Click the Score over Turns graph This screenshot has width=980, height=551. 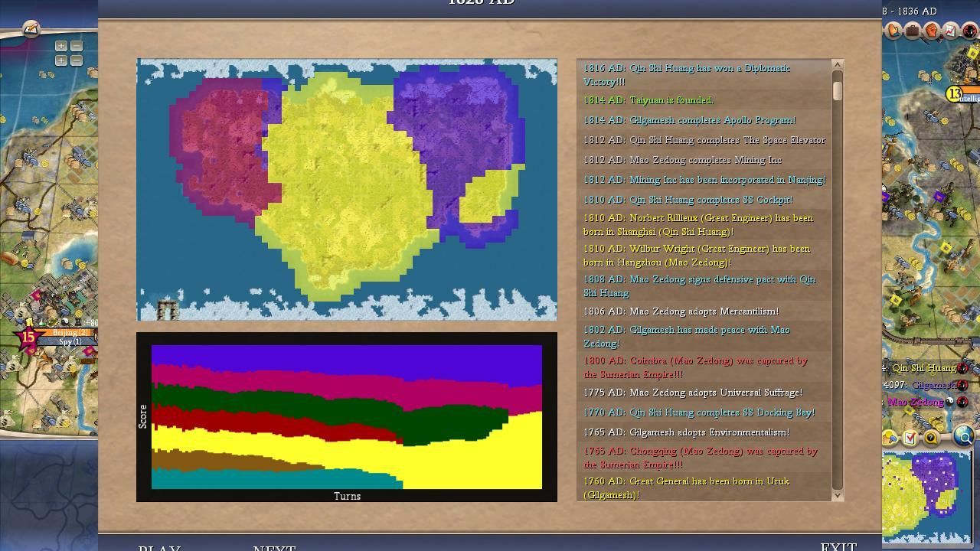(347, 417)
